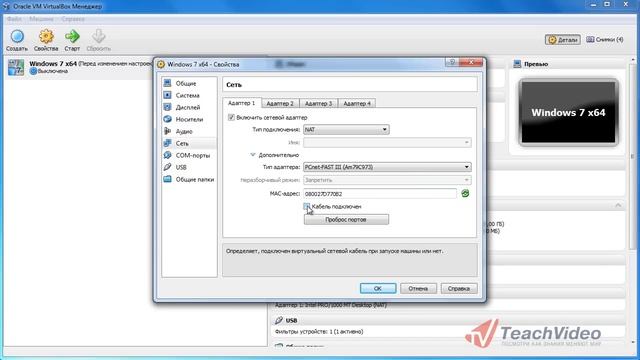640x360 pixels.
Task: Click the MAC-адрес input field
Action: [x=380, y=194]
